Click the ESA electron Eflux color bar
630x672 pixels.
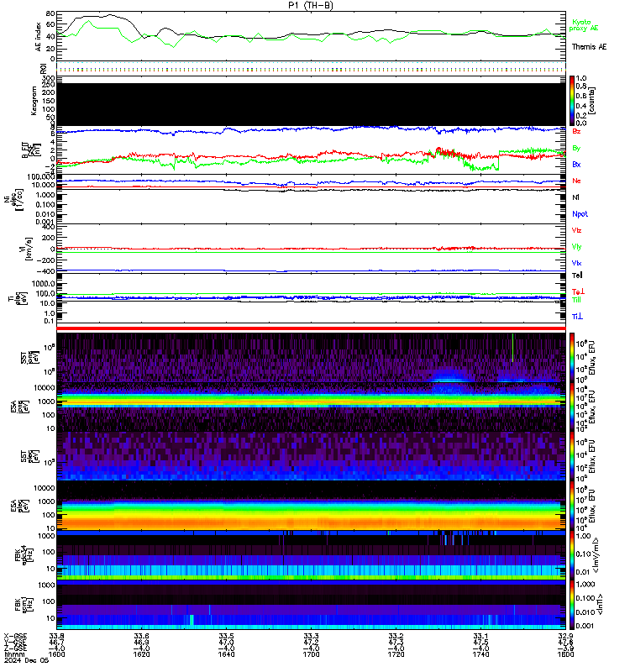(572, 506)
